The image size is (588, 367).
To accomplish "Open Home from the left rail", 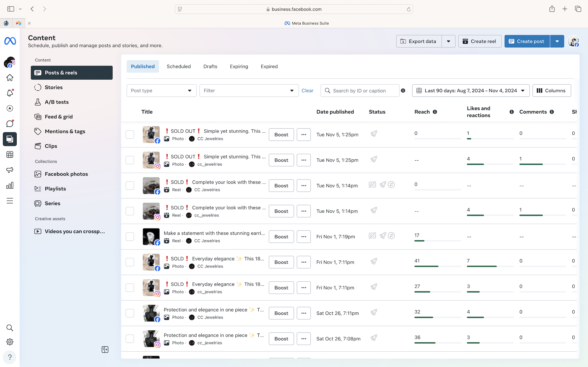I will [x=10, y=78].
